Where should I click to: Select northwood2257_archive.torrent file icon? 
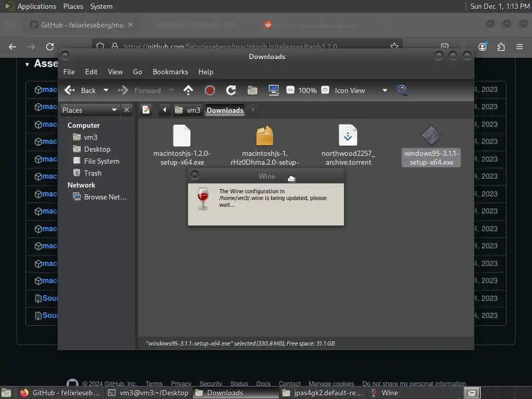(x=348, y=136)
